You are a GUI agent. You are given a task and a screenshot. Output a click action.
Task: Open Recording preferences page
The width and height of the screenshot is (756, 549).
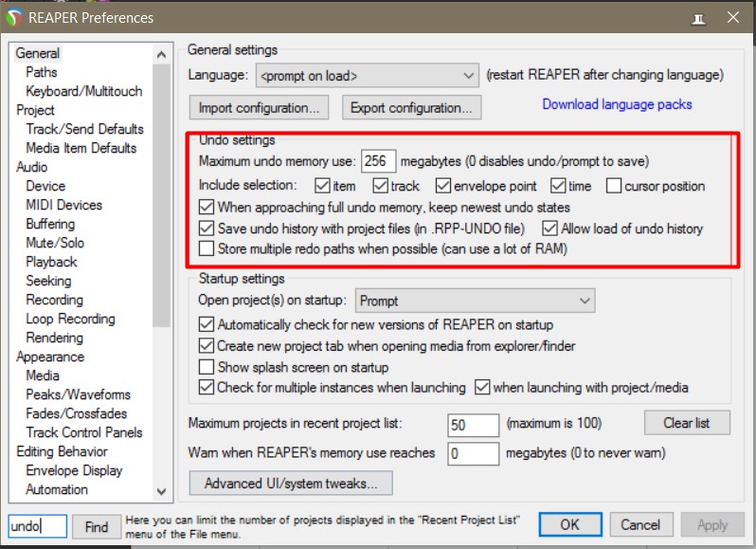[55, 300]
